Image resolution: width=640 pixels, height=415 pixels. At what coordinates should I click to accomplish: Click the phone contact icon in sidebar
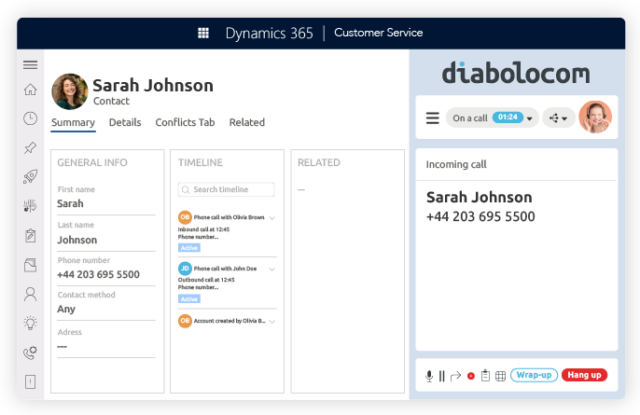[x=30, y=353]
